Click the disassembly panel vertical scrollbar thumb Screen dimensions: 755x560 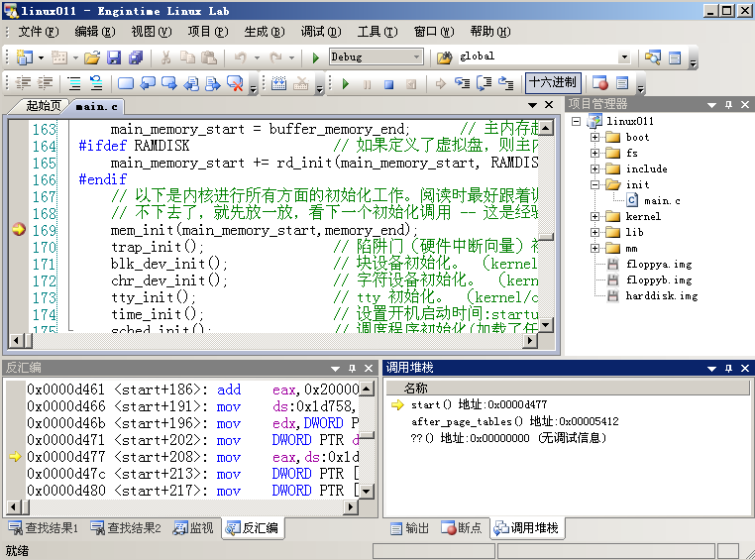[x=366, y=435]
